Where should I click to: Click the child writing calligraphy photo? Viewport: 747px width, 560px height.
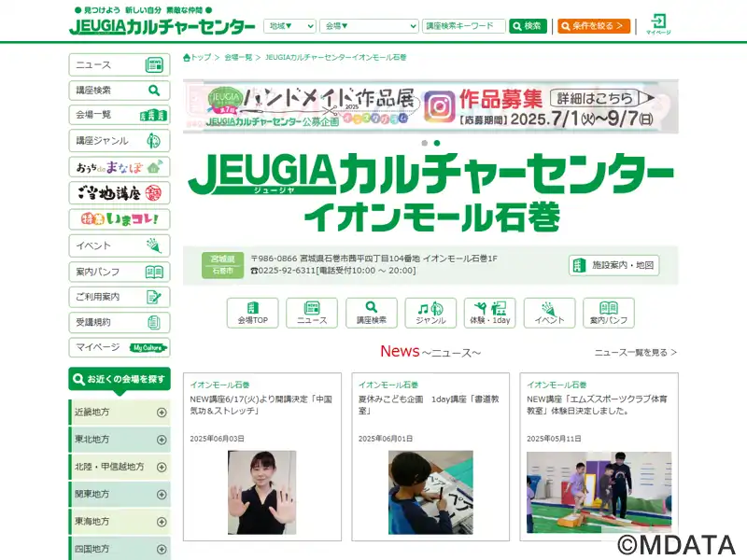click(x=430, y=493)
